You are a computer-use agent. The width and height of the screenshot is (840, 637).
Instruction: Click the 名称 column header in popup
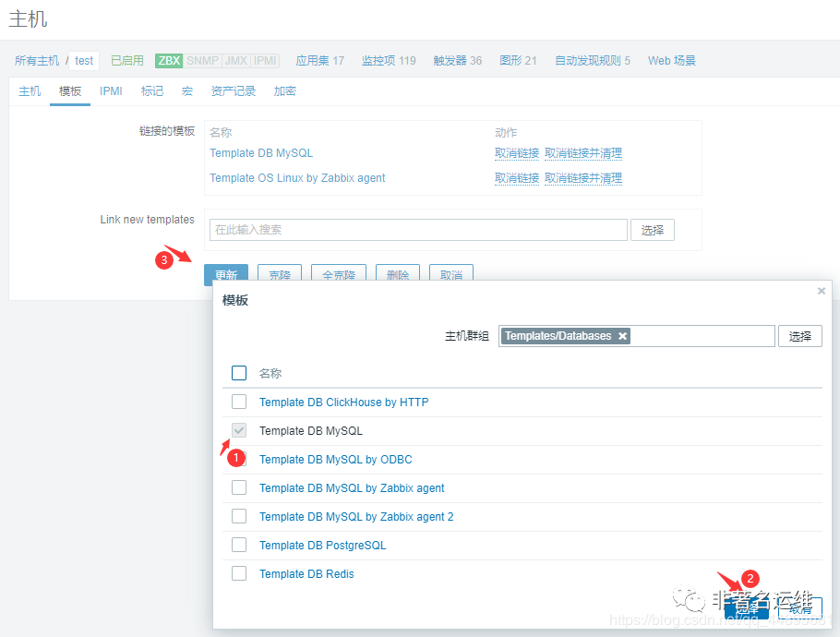pos(270,373)
